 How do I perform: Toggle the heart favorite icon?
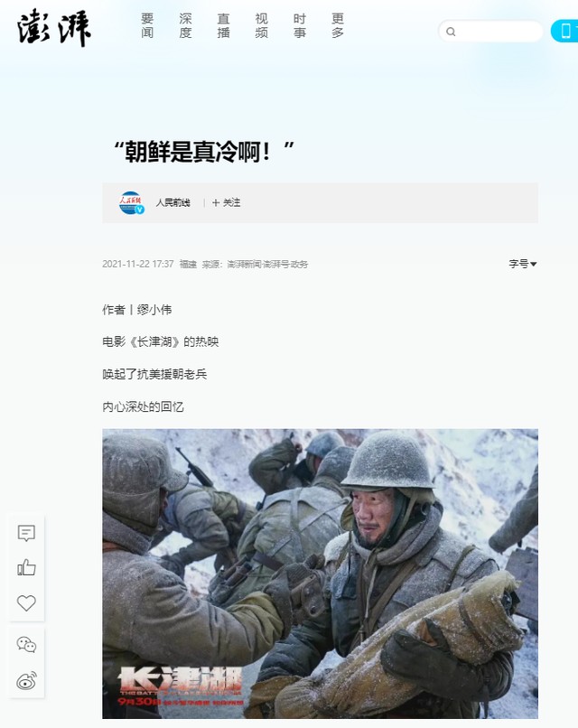click(x=26, y=602)
